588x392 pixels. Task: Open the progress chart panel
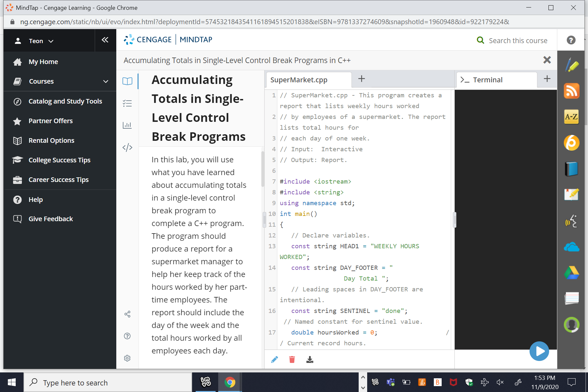point(127,125)
